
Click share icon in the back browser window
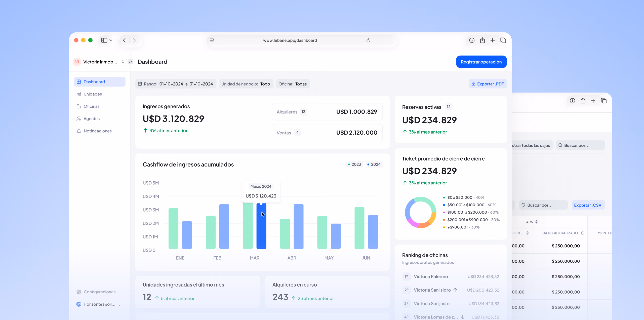pyautogui.click(x=583, y=101)
